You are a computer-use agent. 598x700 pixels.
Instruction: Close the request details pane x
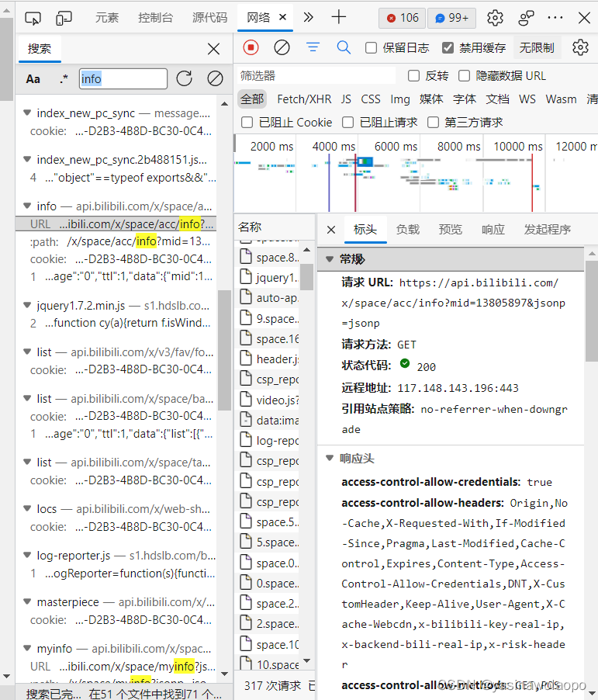point(330,230)
